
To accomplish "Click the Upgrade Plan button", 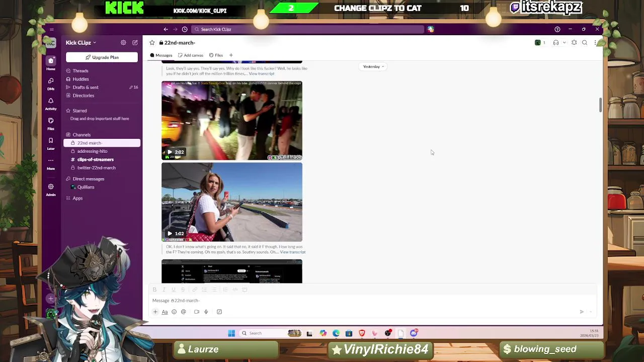I will [102, 57].
